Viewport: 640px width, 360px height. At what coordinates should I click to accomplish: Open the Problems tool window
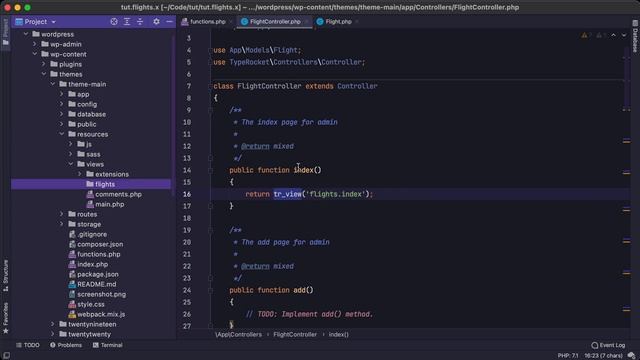point(66,345)
